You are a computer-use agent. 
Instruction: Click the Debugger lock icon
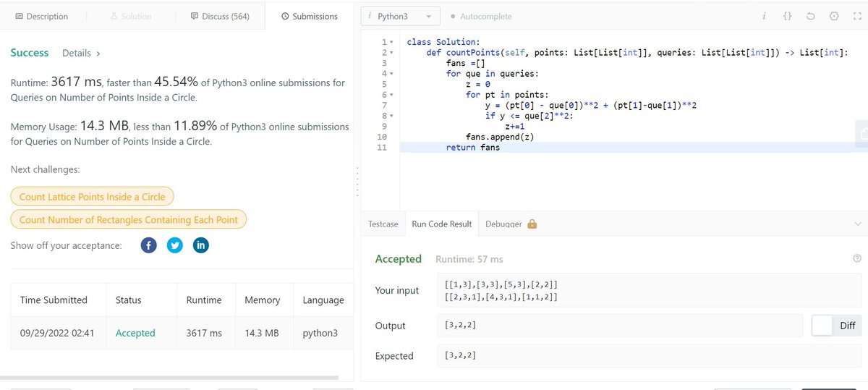pyautogui.click(x=532, y=224)
